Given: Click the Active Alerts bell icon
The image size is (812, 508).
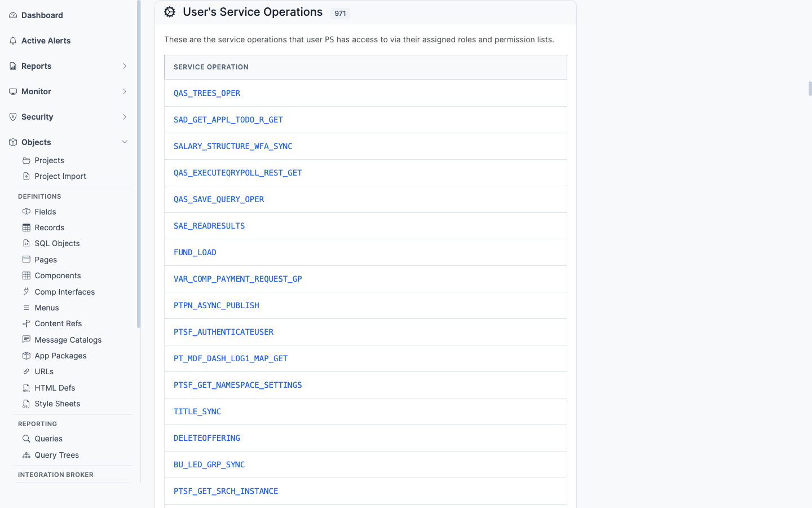Looking at the screenshot, I should click(13, 41).
